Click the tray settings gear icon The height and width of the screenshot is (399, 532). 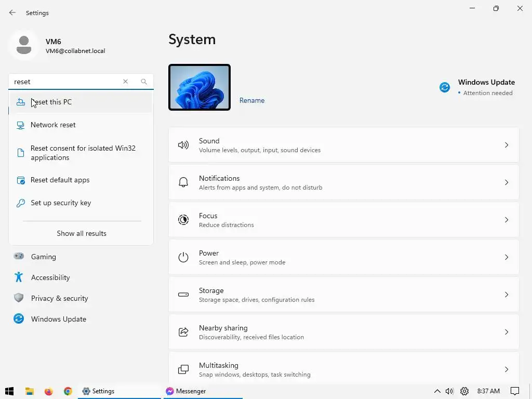click(x=464, y=391)
